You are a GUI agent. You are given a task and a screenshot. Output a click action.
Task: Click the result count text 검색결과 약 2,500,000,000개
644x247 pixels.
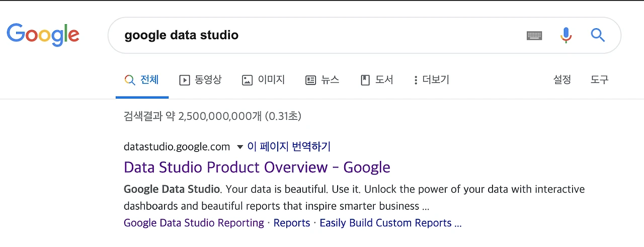[x=193, y=116]
